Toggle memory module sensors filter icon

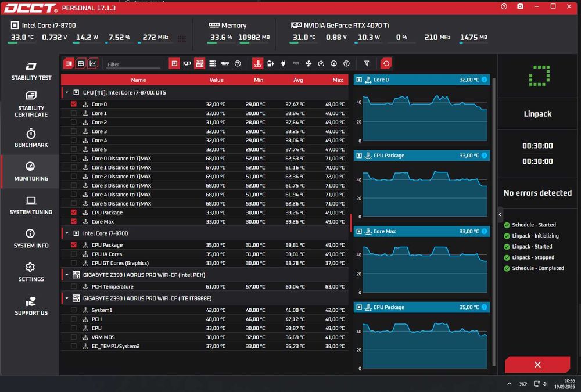click(x=225, y=63)
